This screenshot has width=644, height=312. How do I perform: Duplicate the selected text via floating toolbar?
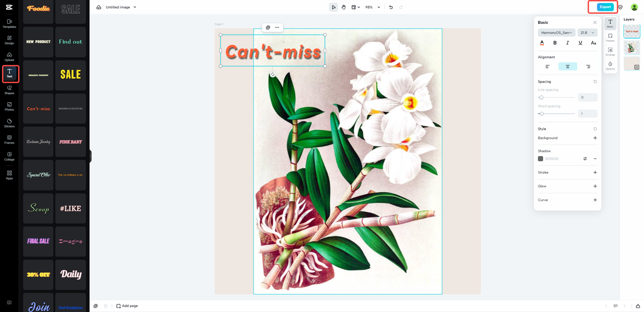pos(268,27)
